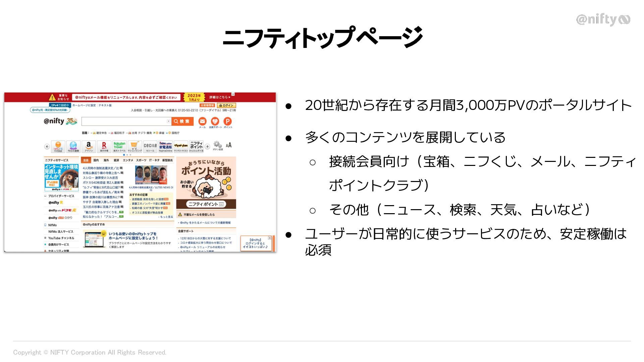Open the ポイント P icon
This screenshot has height=362, width=644.
[227, 121]
